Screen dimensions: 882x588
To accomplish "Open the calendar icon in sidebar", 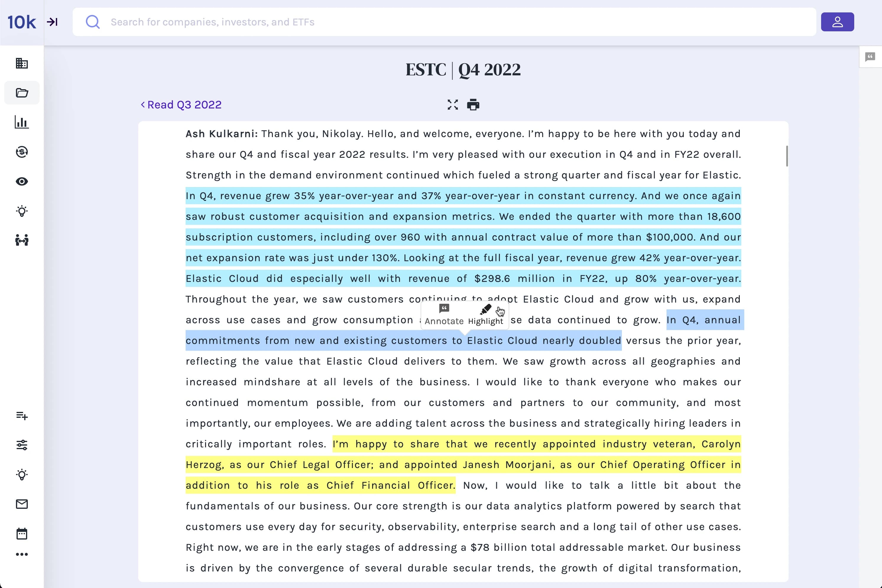I will click(x=22, y=533).
